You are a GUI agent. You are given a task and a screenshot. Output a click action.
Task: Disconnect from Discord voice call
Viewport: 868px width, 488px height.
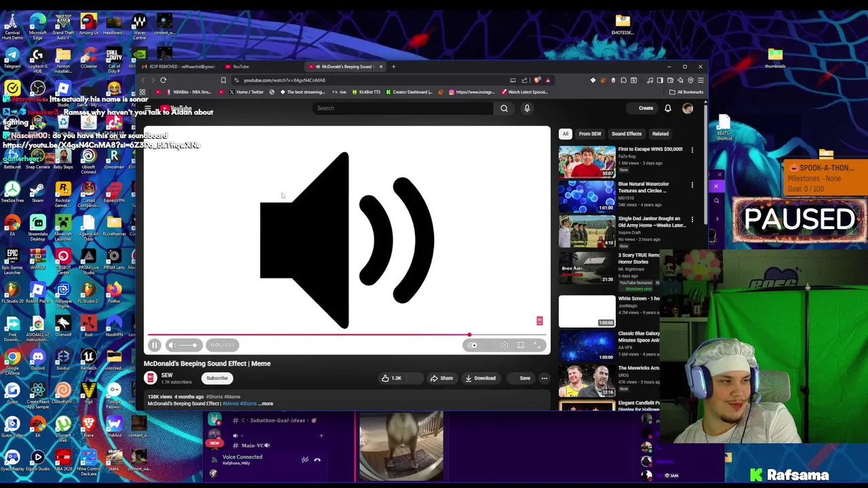317,460
